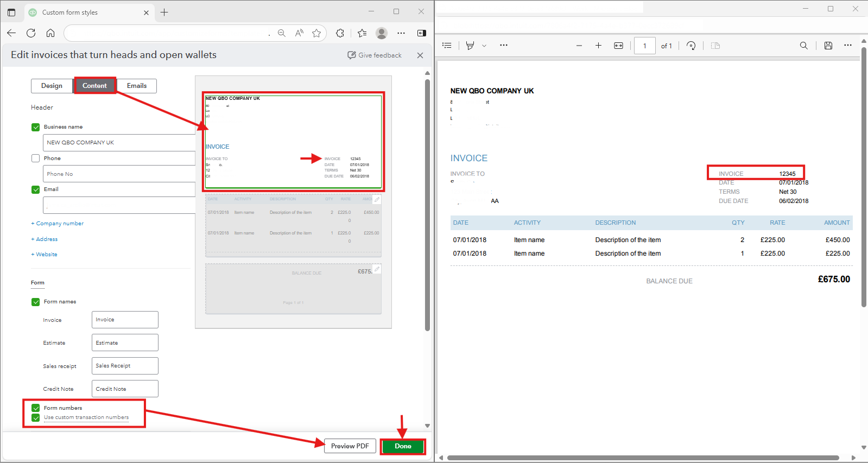
Task: Click the favorites star in address bar
Action: 316,33
